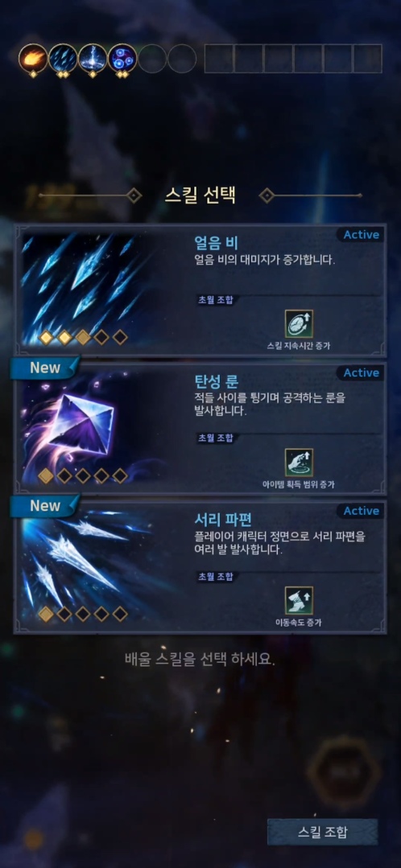Image resolution: width=401 pixels, height=868 pixels.
Task: Tap the fireball skill icon in top bar
Action: coord(33,58)
